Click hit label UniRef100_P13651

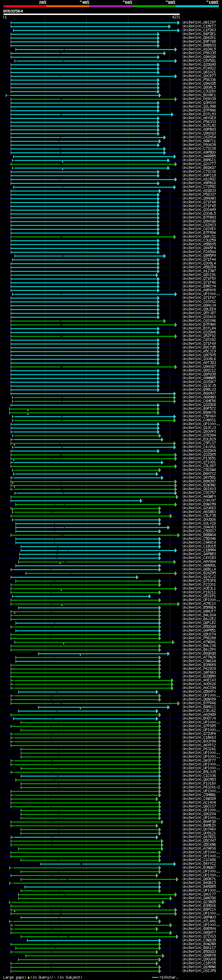tap(199, 459)
